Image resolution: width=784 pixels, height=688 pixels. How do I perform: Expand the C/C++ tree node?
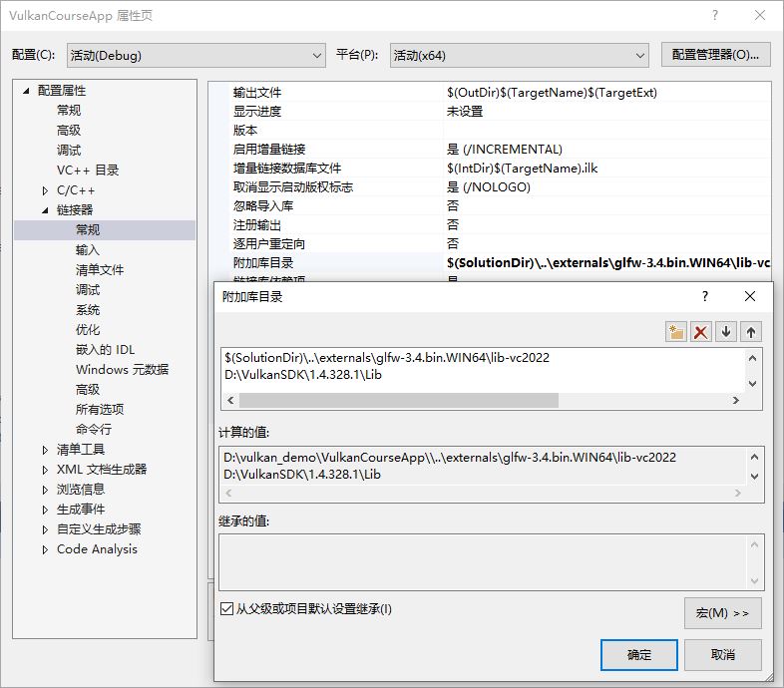[45, 190]
